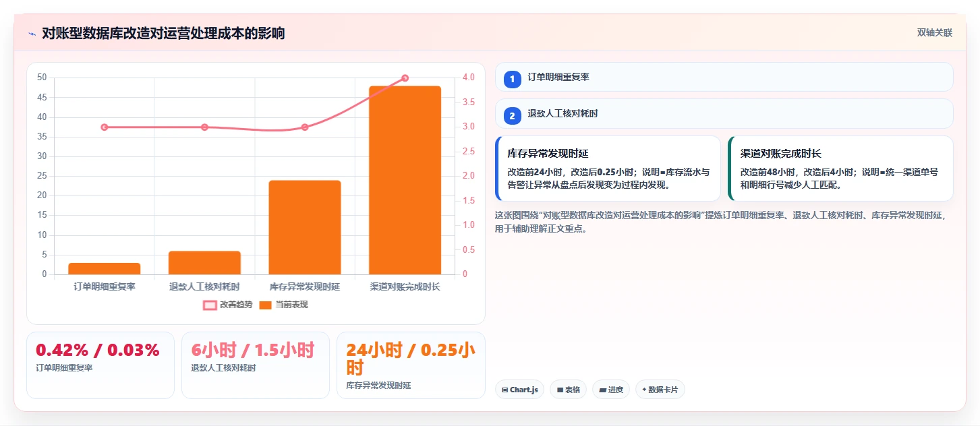Click x-axis label 渠道对账完成时长
Screen dimensions: 980x426
405,286
